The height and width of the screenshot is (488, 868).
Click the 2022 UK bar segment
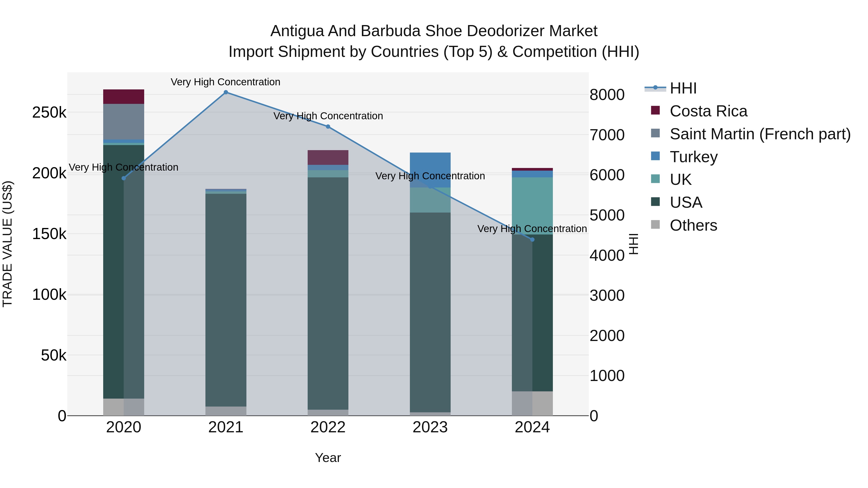(328, 174)
